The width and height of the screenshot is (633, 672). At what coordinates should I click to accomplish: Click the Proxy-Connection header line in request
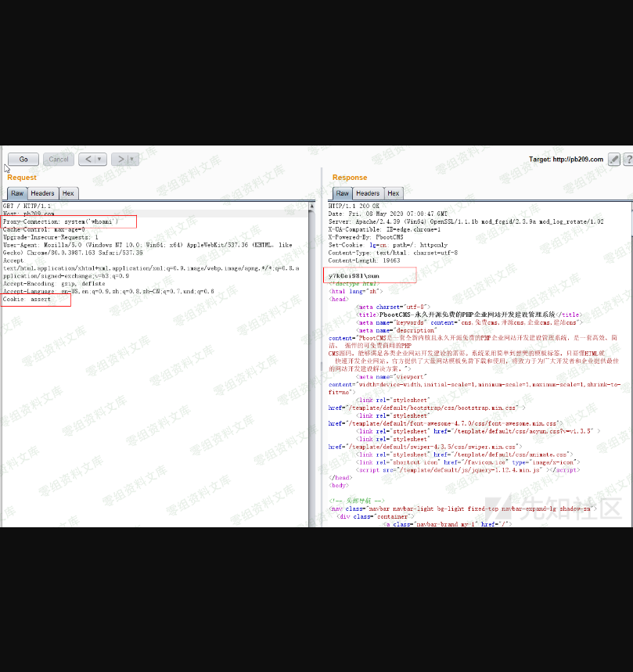point(61,221)
